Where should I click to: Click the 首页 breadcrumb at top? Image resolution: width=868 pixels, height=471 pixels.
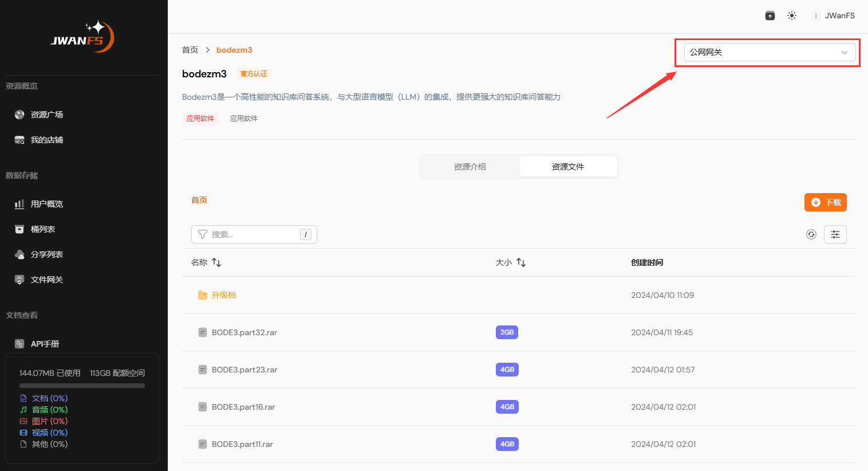(190, 50)
